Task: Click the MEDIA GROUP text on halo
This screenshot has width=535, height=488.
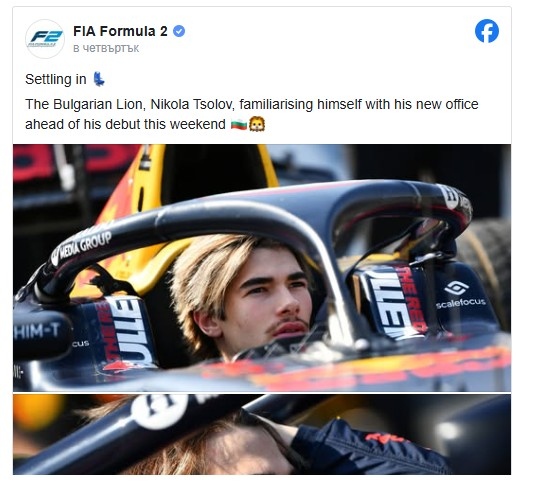Action: point(81,247)
